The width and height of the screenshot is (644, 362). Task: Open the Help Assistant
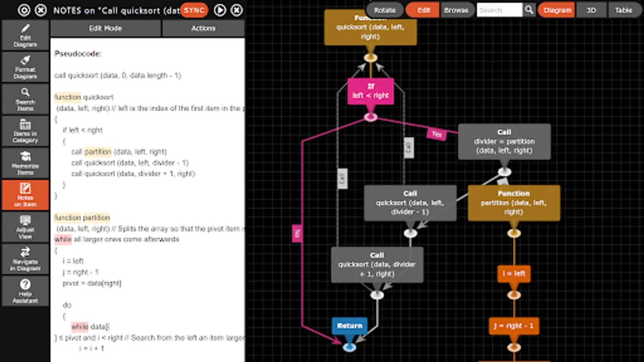25,290
